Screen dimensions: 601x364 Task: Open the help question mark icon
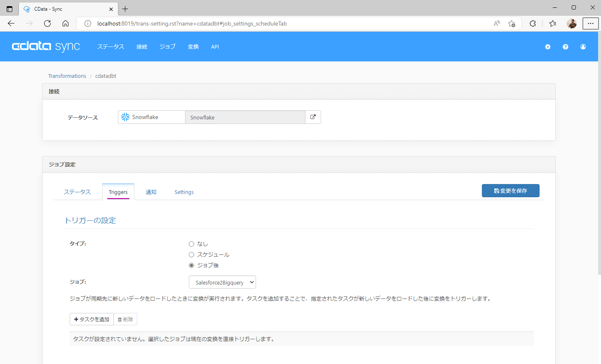tap(566, 47)
